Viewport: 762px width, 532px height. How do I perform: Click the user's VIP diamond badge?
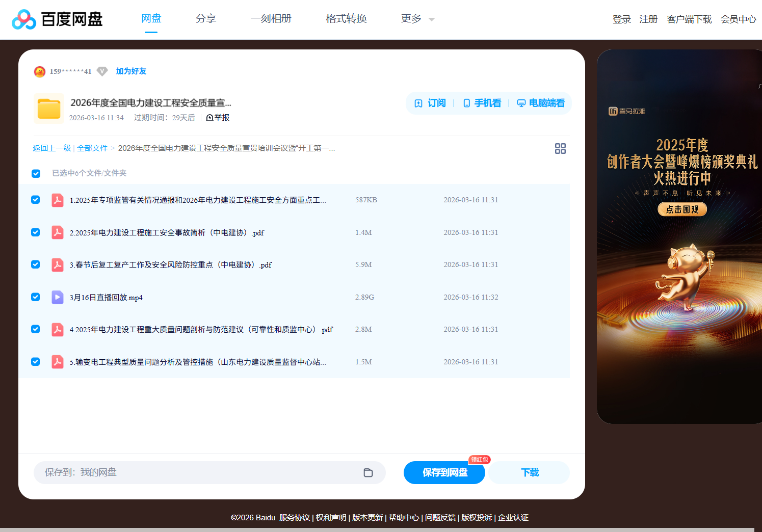tap(102, 71)
